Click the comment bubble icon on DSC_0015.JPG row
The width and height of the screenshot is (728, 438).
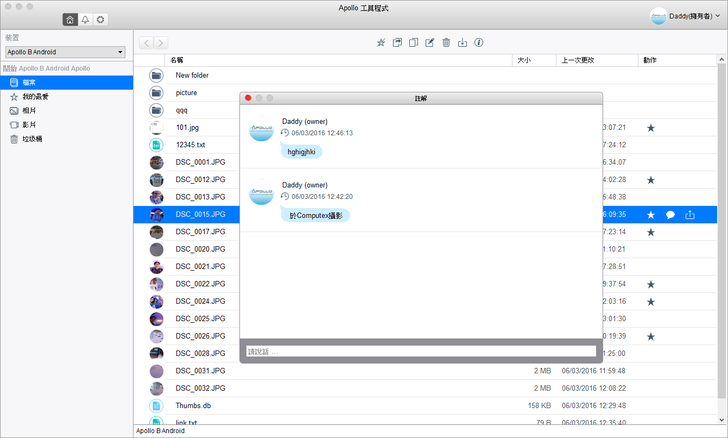click(670, 215)
